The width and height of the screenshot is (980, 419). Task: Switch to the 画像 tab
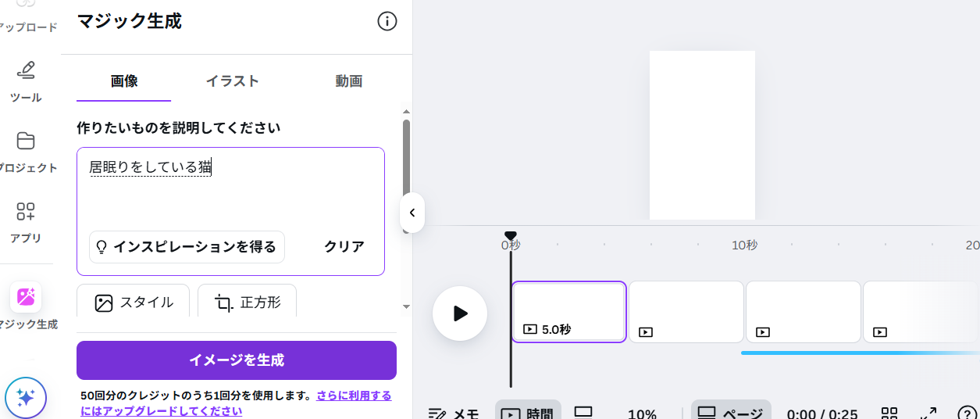pyautogui.click(x=124, y=81)
